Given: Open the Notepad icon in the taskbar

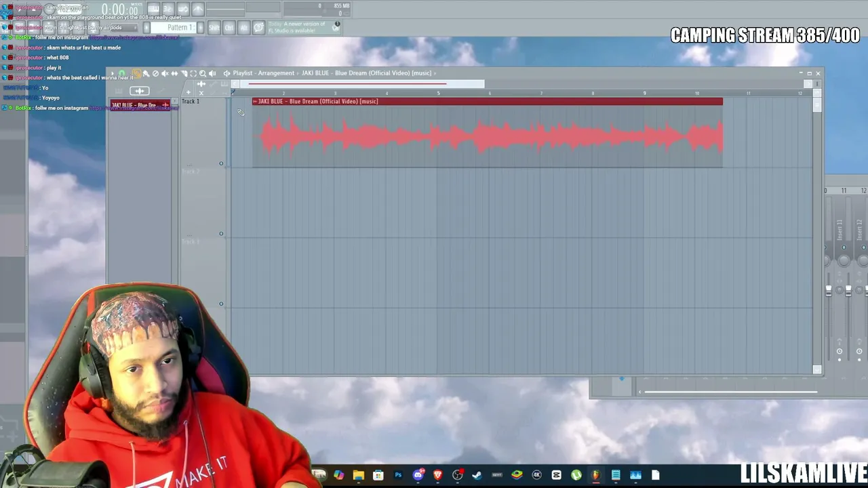Looking at the screenshot, I should click(616, 475).
